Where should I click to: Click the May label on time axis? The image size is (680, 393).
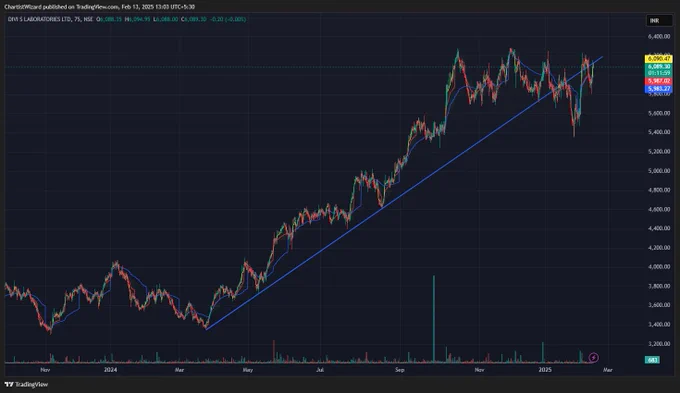pos(248,370)
